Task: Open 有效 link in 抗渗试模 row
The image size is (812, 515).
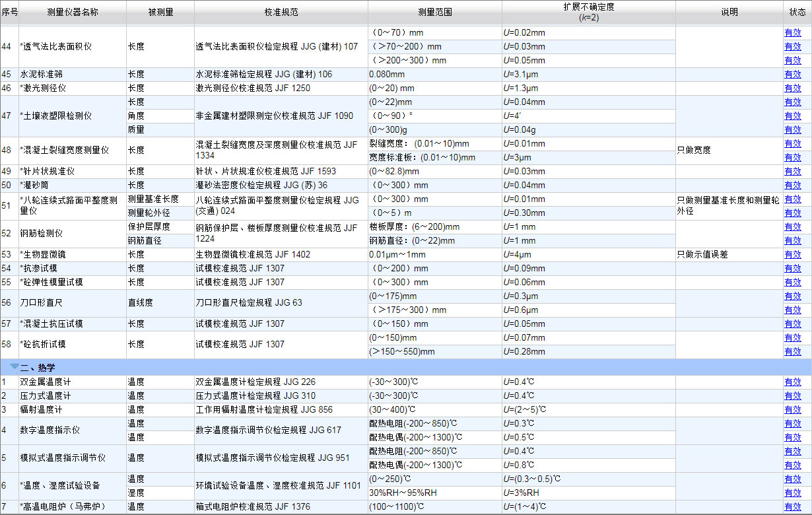Action: click(x=792, y=268)
